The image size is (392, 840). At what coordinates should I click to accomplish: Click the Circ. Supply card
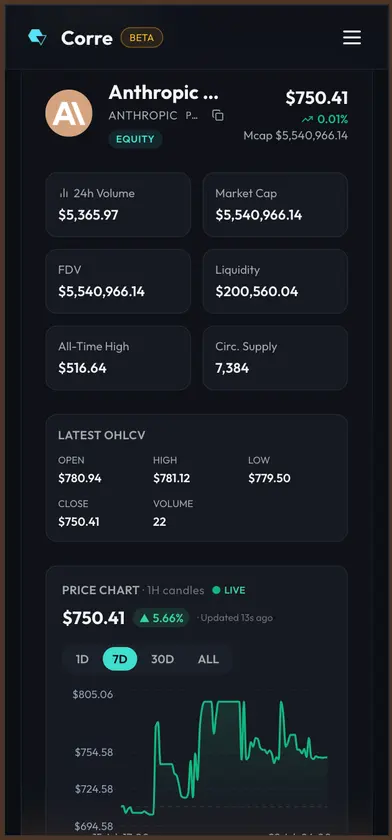coord(275,358)
